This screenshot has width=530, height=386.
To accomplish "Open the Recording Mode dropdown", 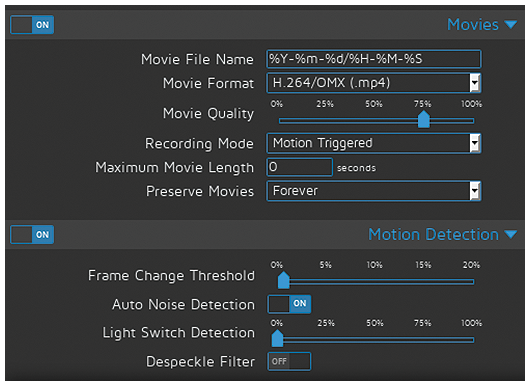I will pos(374,143).
